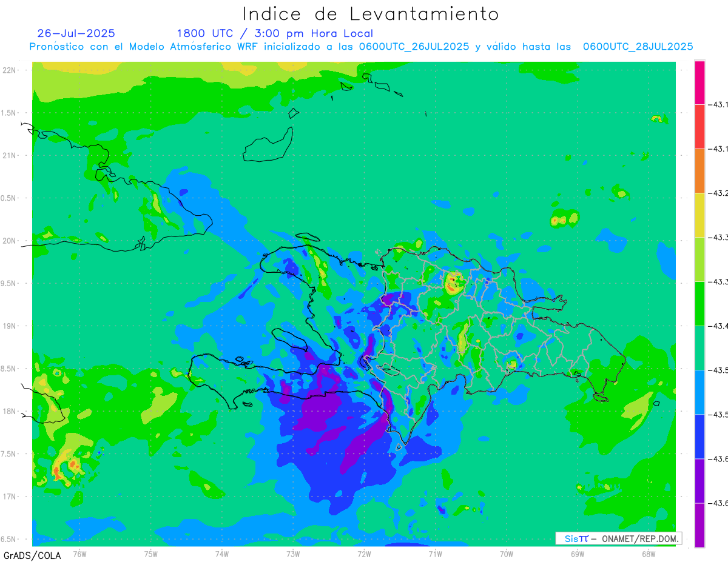The image size is (728, 562).
Task: Click the '70W' longitude axis label
Action: [x=507, y=554]
